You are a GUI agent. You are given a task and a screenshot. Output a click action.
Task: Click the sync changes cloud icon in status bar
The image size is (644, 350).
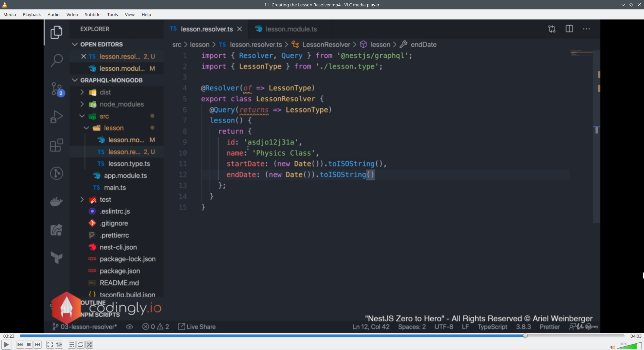pos(129,327)
